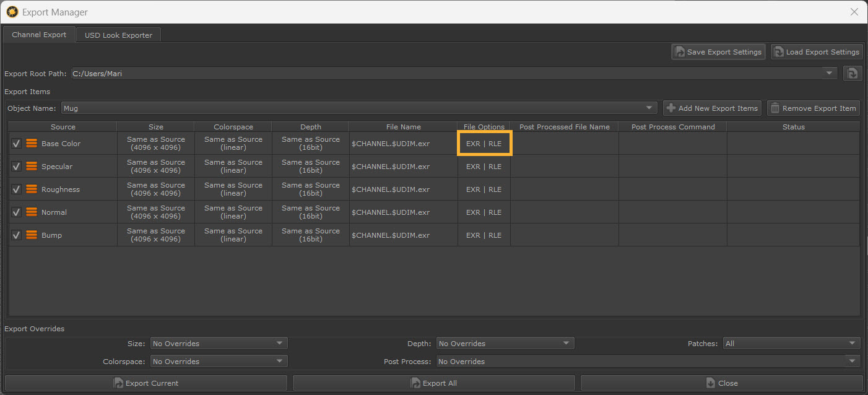The height and width of the screenshot is (395, 868).
Task: Disable the Bump export checkbox
Action: 17,235
